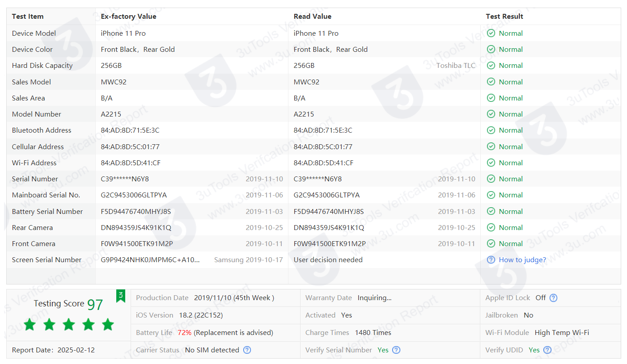
Task: Select screen serial 'G9P9424NHK0JMPM6C+A10...'
Action: click(x=151, y=260)
